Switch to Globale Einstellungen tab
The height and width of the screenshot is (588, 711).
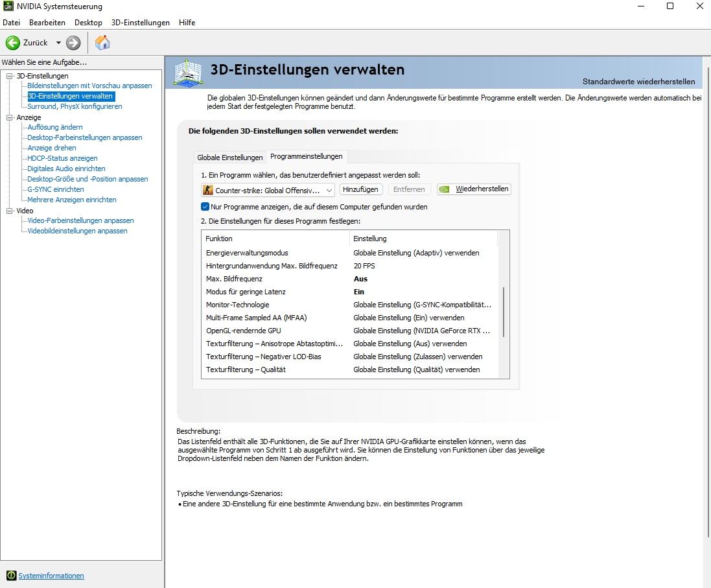230,157
